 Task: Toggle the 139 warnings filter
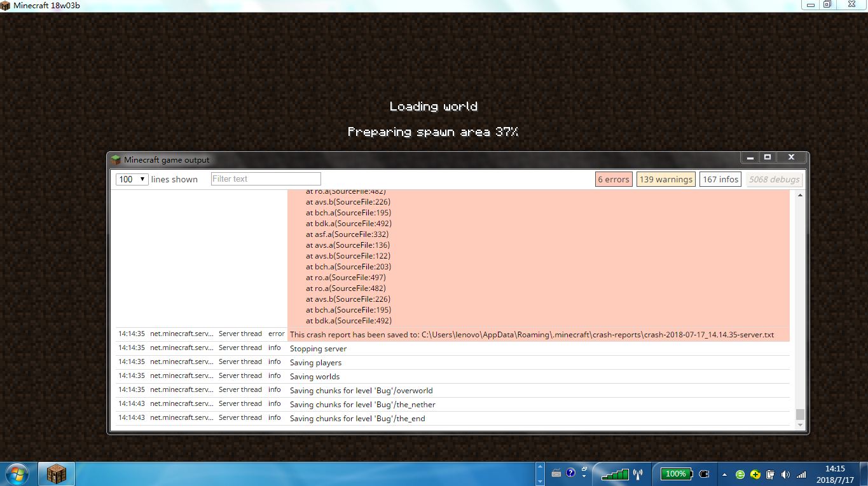[x=666, y=179]
